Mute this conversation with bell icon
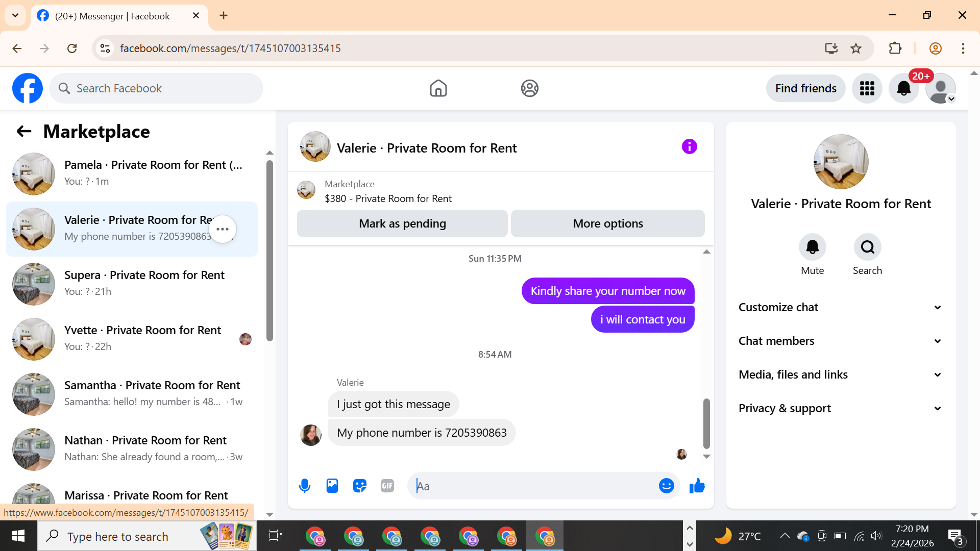Image resolution: width=980 pixels, height=551 pixels. 812,247
